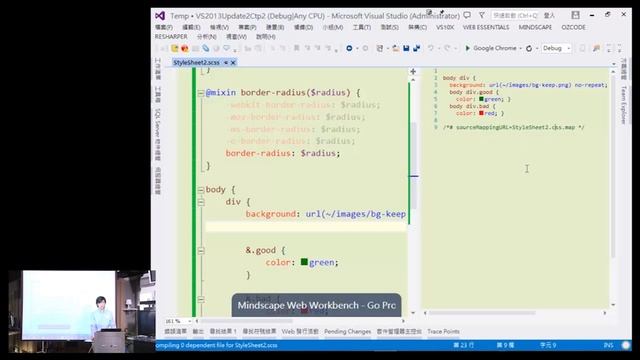This screenshot has width=640, height=360.
Task: Open the Team Explorer side tab
Action: [x=623, y=104]
